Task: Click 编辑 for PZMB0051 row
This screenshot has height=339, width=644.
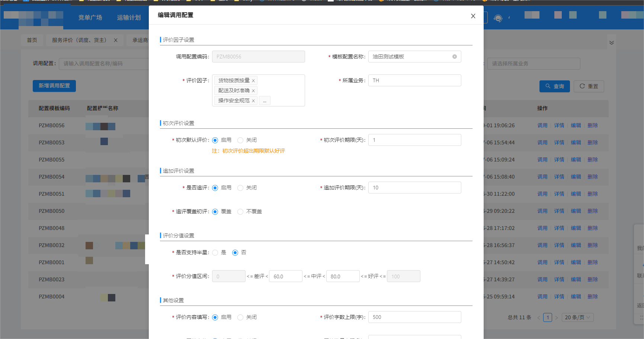Action: (576, 194)
